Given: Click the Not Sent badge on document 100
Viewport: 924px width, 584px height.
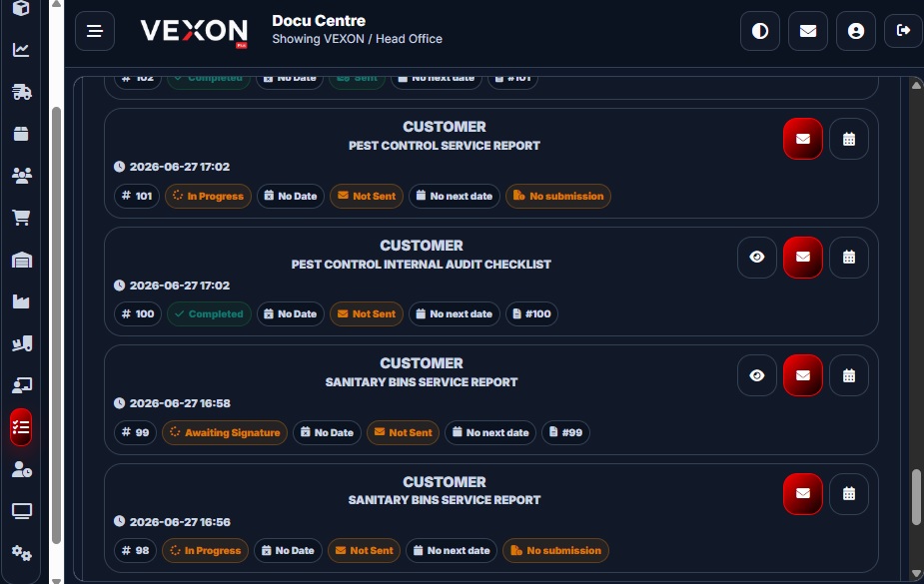Looking at the screenshot, I should click(x=367, y=313).
